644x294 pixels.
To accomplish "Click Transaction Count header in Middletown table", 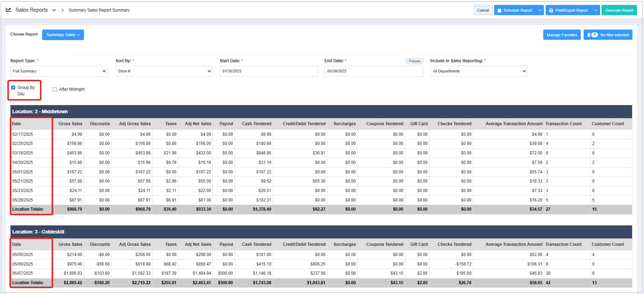I will [563, 124].
